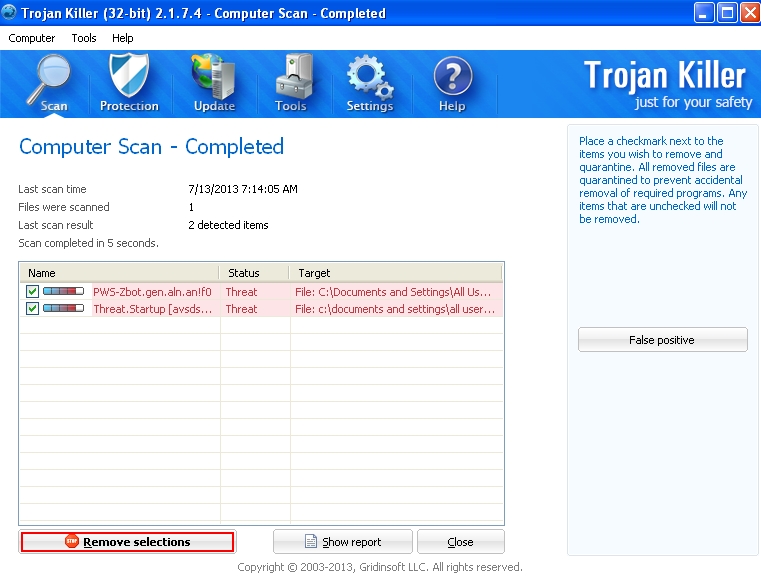The width and height of the screenshot is (761, 578).
Task: Open the Tools menu in menu bar
Action: click(84, 38)
